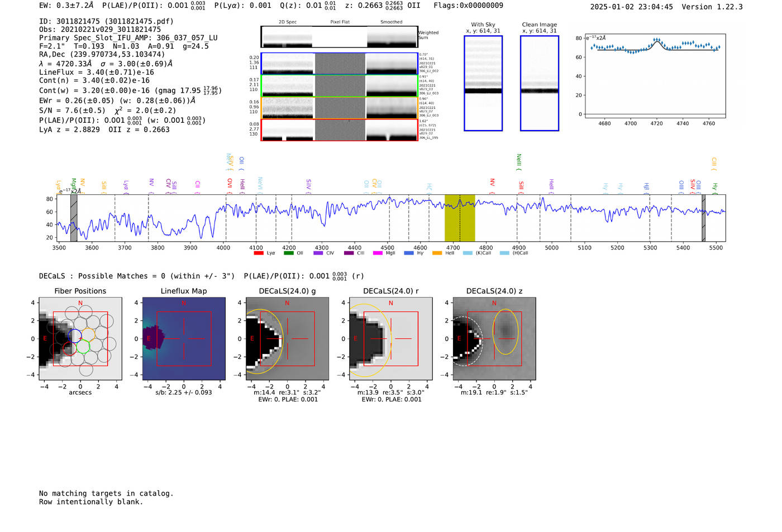Select the Weighted Sum 2D spectrum row
This screenshot has height=532, width=782.
340,37
